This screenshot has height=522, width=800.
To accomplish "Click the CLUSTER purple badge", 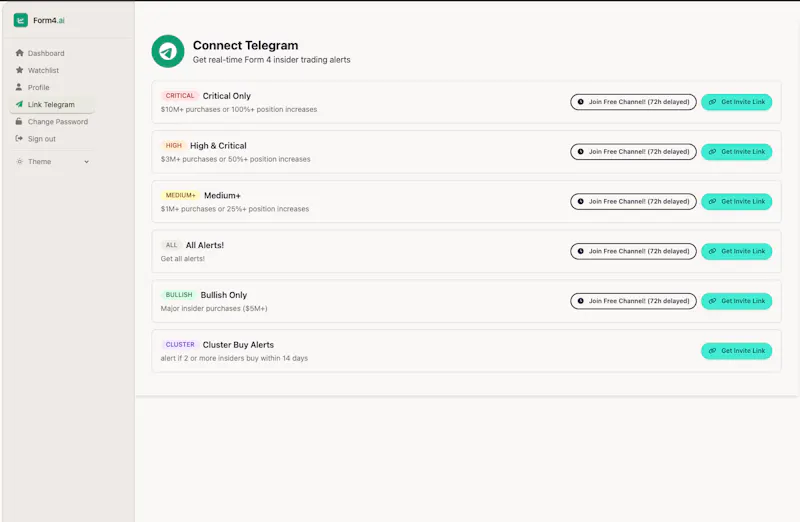I will pos(180,344).
